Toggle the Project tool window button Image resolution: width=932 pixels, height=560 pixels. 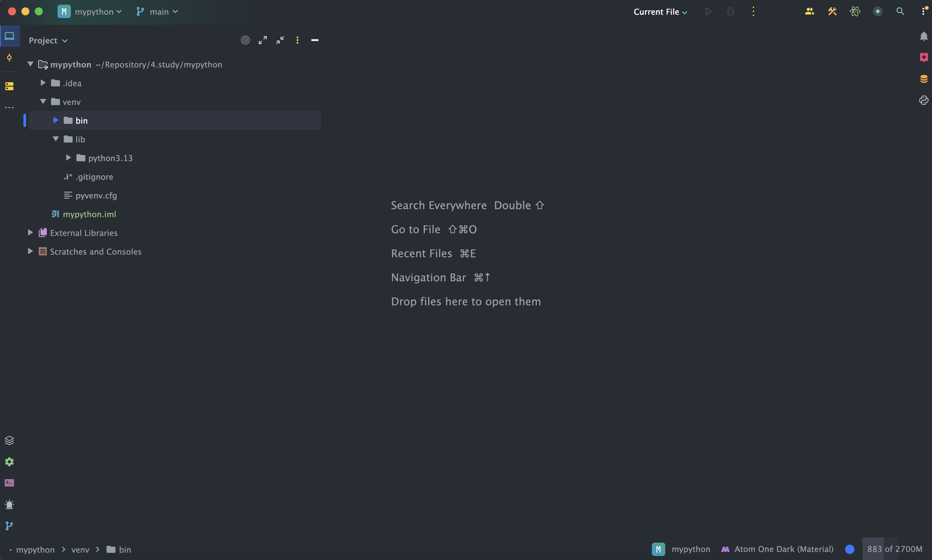9,36
